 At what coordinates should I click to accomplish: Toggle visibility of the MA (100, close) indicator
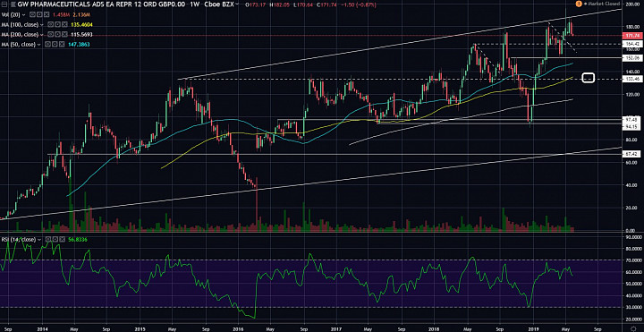pos(50,25)
